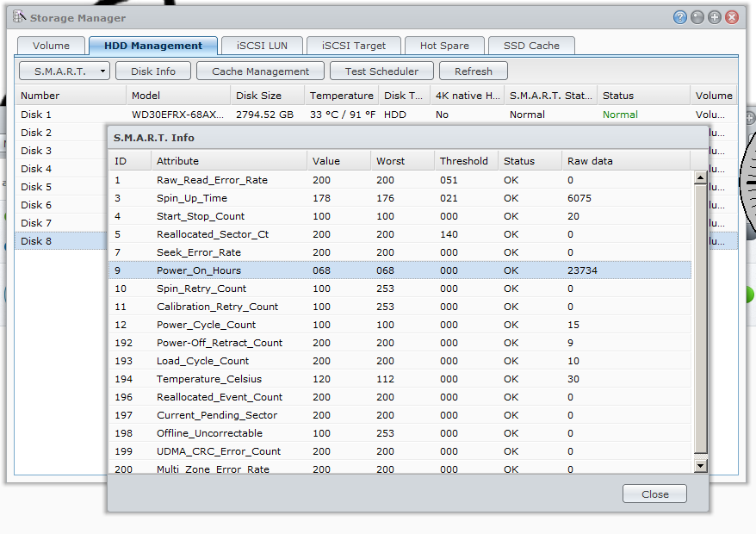This screenshot has width=756, height=534.
Task: Click the Storage Manager title bar icon
Action: point(19,17)
